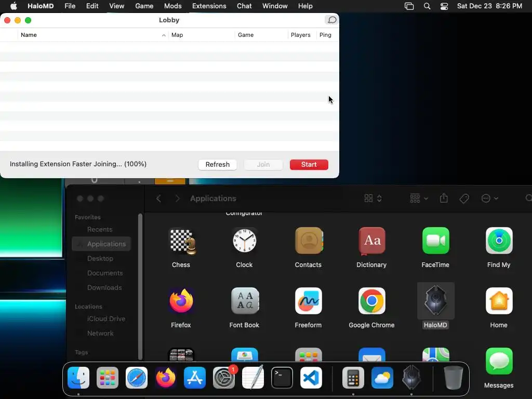Open Control Center in menu bar
The height and width of the screenshot is (399, 532).
(x=444, y=6)
